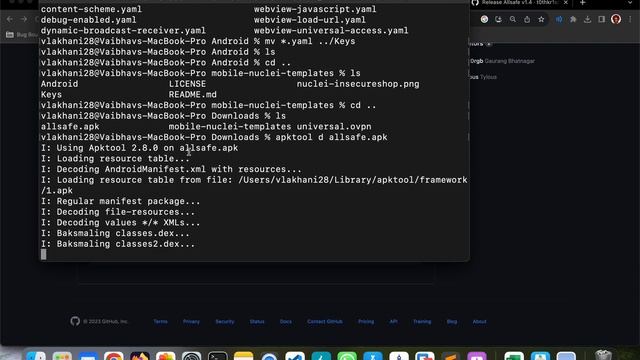Go back with the browser back arrow
The image size is (640, 360).
coord(10,19)
